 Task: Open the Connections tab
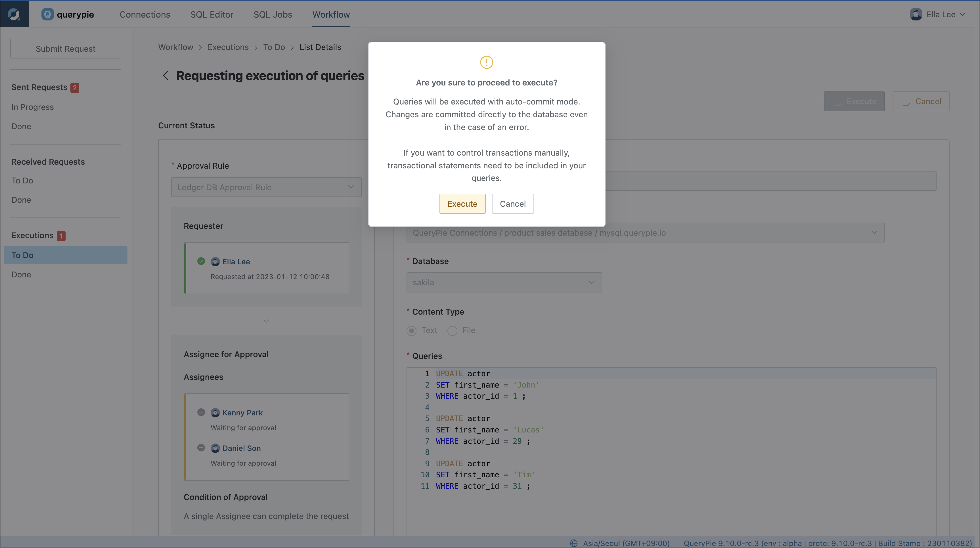tap(145, 14)
